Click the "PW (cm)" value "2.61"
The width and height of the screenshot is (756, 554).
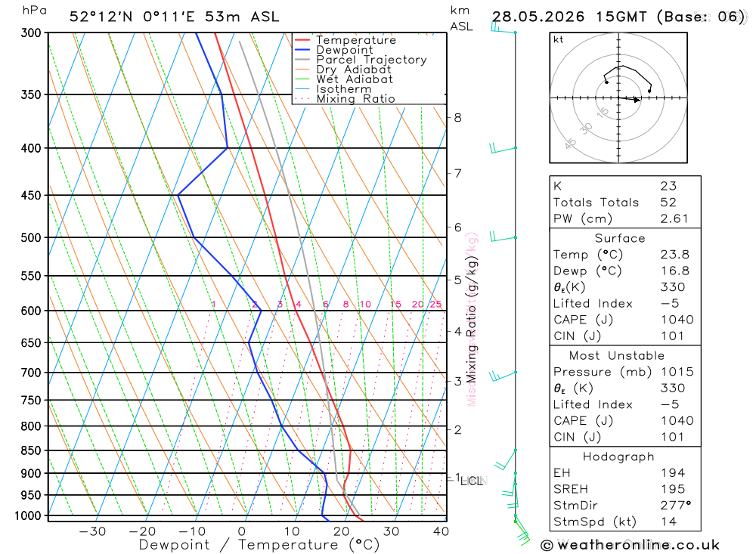(674, 219)
